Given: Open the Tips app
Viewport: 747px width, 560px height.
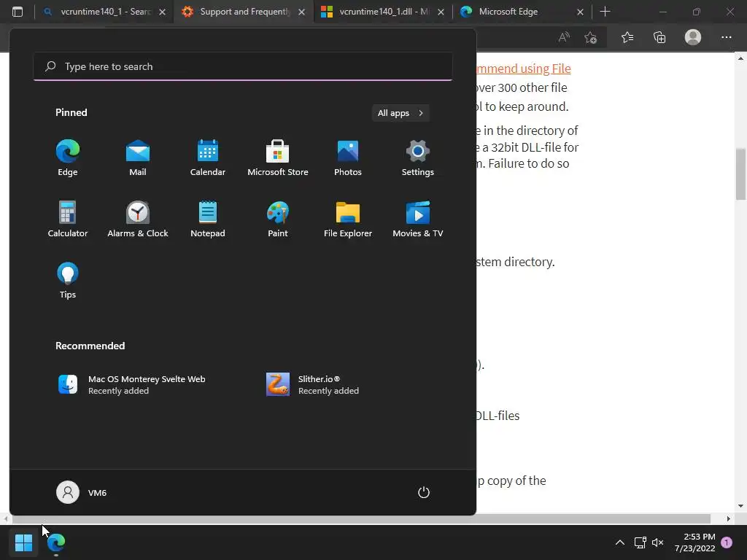Looking at the screenshot, I should pos(68,281).
